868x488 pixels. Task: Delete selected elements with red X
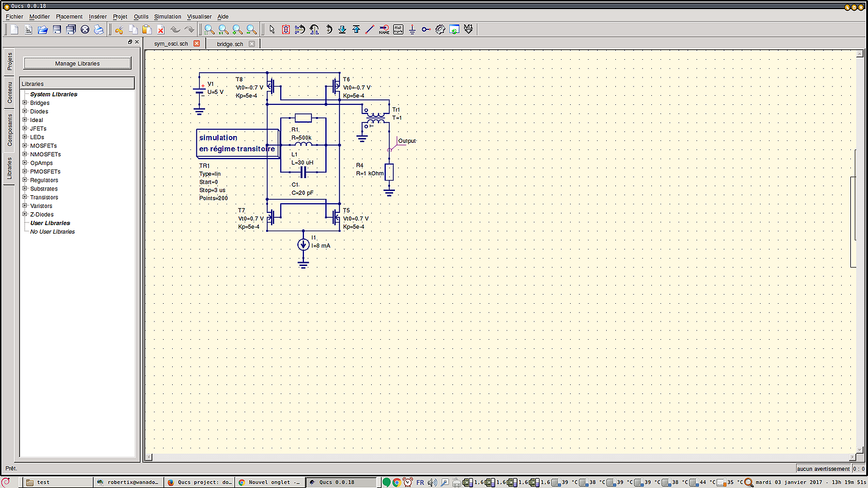pyautogui.click(x=161, y=29)
